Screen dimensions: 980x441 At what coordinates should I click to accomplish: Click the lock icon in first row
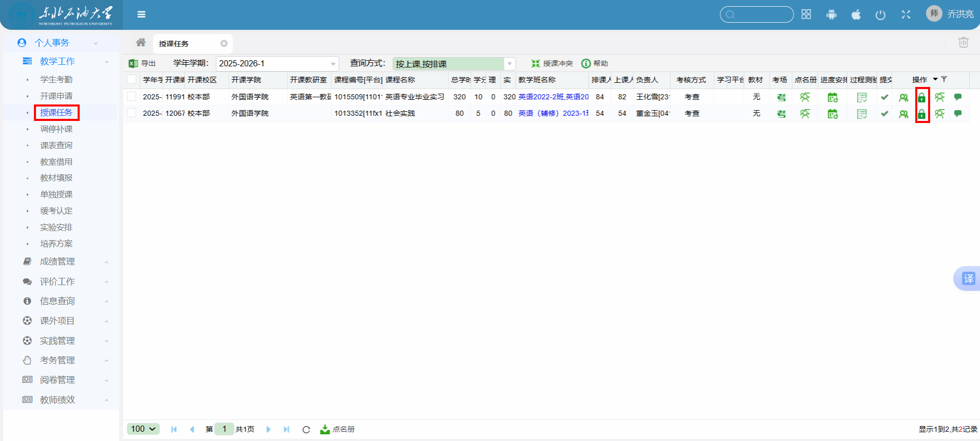921,97
